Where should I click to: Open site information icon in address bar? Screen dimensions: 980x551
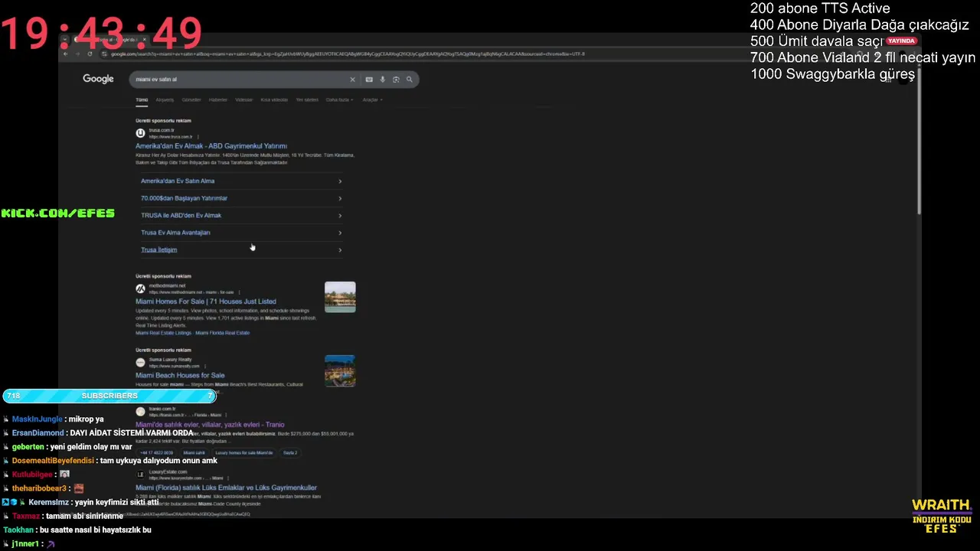[104, 54]
